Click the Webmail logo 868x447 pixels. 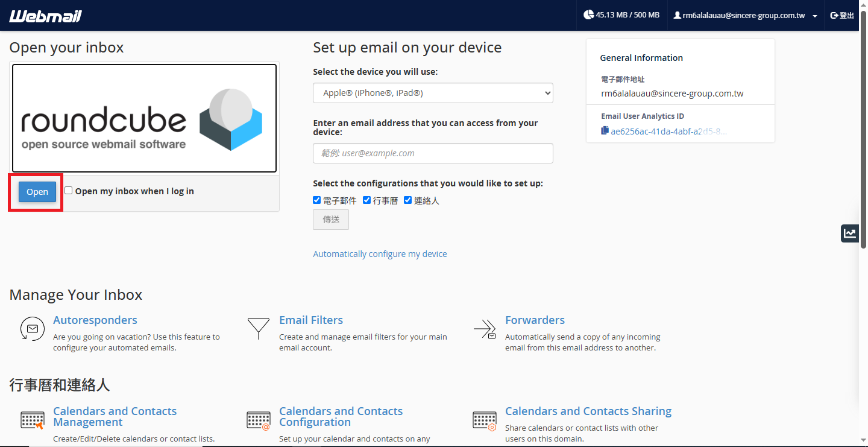tap(45, 16)
